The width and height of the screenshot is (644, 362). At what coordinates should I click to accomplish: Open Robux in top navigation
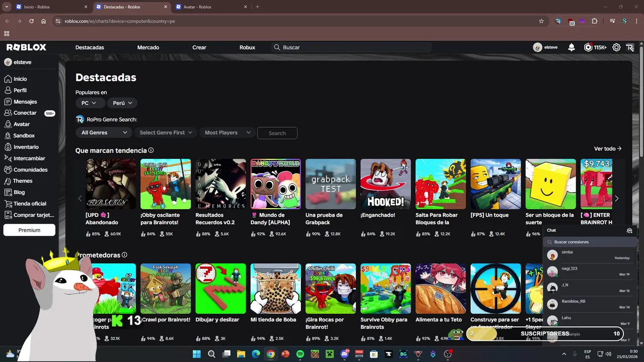click(x=247, y=47)
